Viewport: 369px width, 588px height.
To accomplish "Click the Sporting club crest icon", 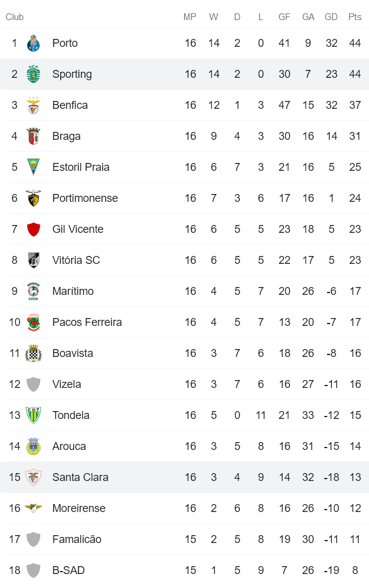I will [x=33, y=74].
